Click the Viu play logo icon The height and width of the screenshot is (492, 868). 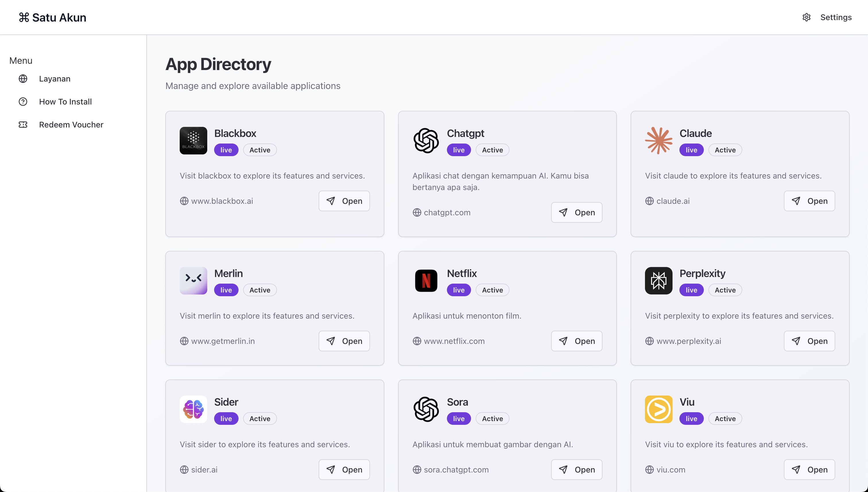pyautogui.click(x=658, y=409)
